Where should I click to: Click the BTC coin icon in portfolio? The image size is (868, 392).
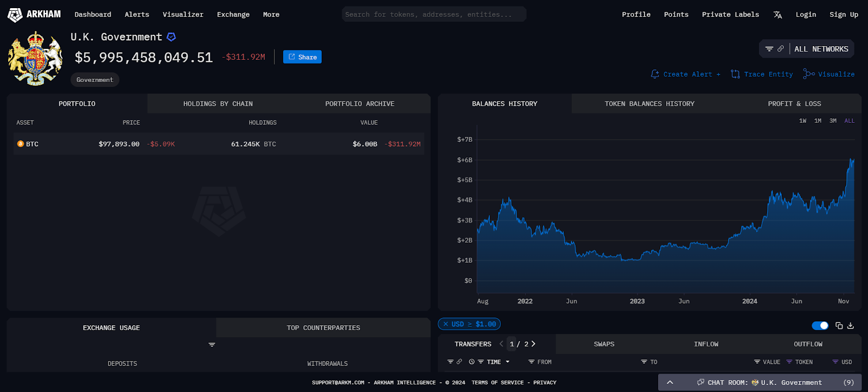tap(21, 144)
